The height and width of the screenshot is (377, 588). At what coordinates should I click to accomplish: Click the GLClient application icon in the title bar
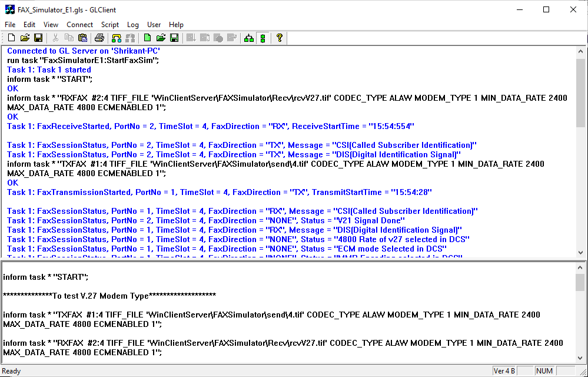coord(10,10)
